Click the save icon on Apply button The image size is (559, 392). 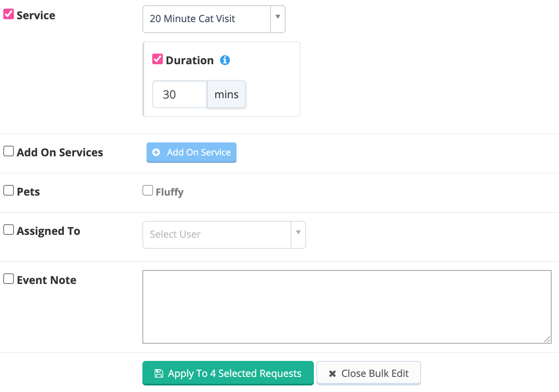point(159,373)
